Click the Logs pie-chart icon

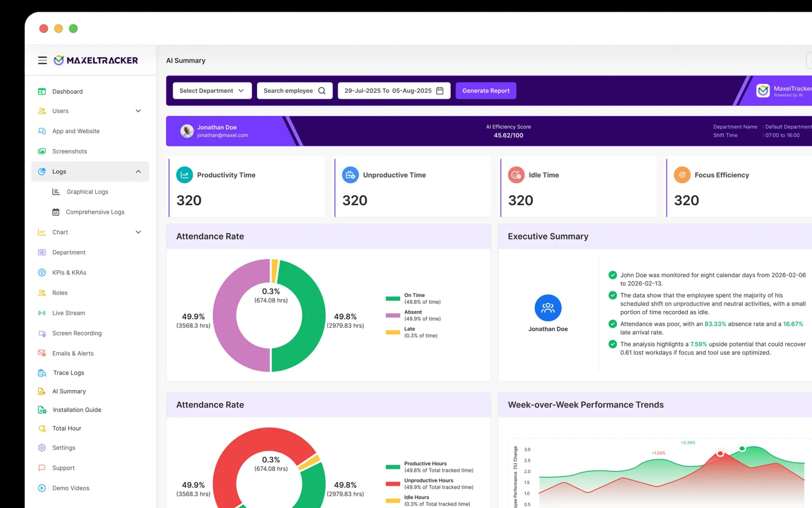pyautogui.click(x=42, y=172)
